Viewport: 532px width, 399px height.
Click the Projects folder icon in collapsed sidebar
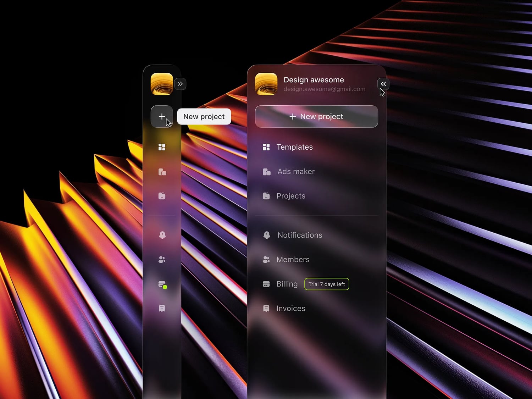[162, 196]
